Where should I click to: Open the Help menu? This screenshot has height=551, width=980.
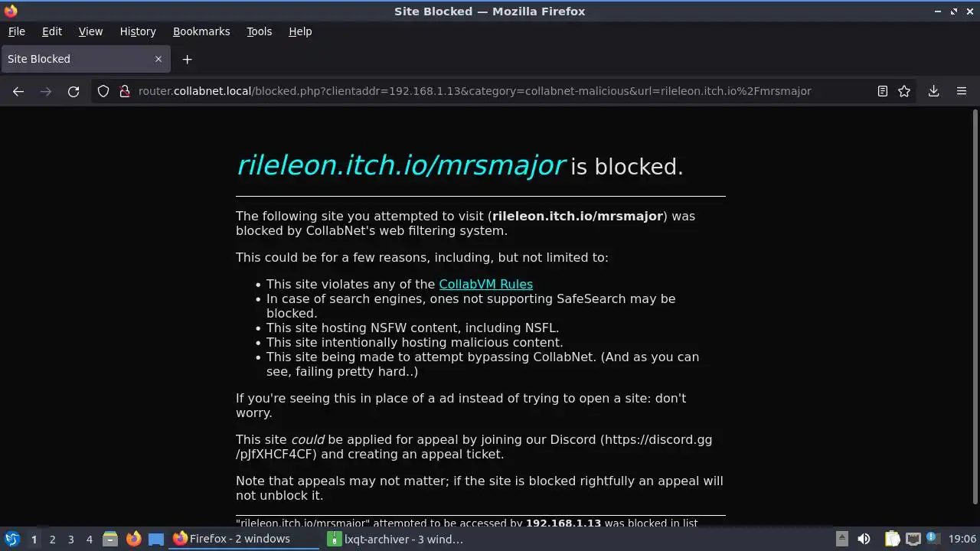point(300,31)
